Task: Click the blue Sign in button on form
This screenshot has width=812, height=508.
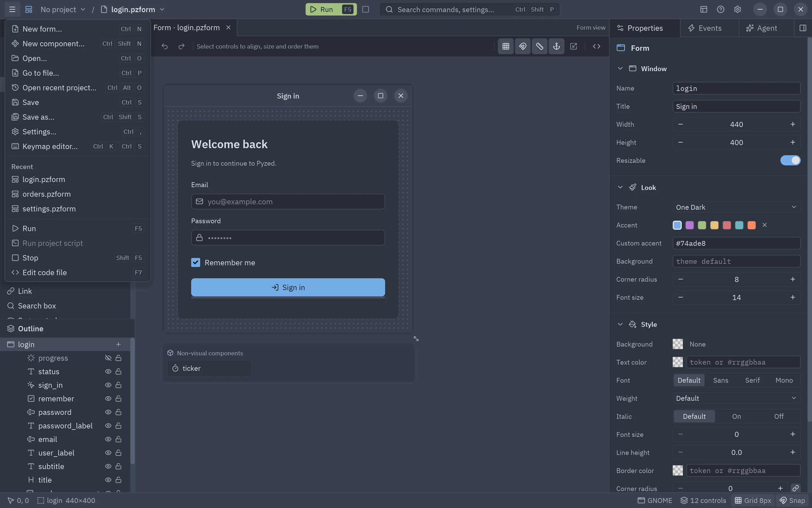Action: pyautogui.click(x=288, y=287)
